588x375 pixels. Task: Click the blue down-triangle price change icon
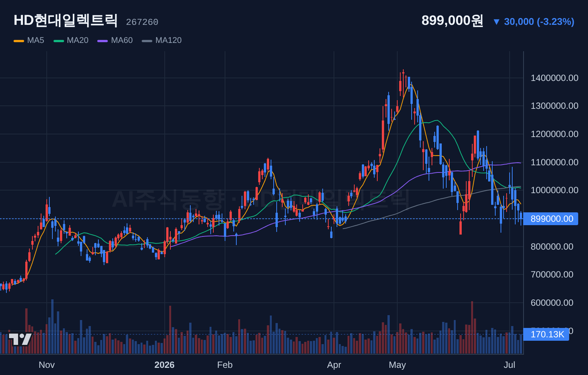tap(496, 22)
